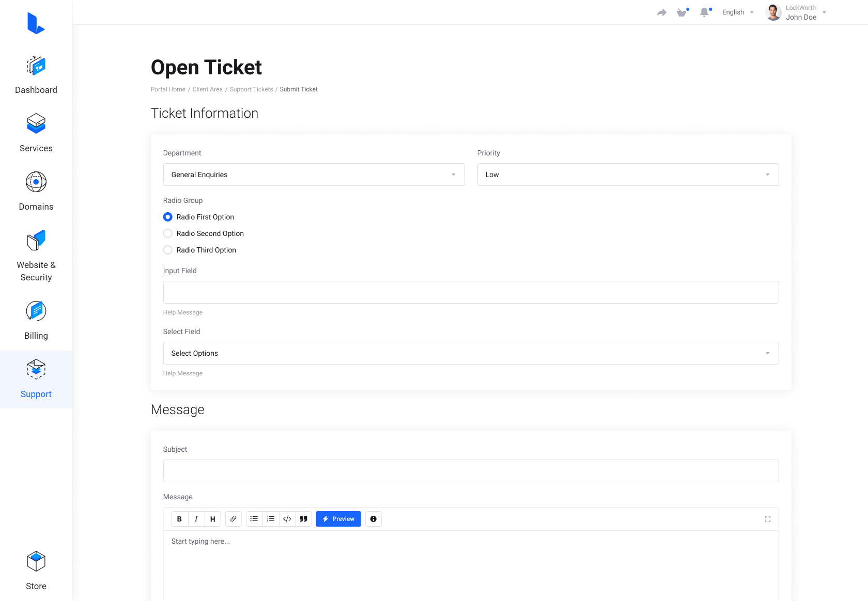Click the Services label text
The image size is (868, 601).
coord(36,148)
